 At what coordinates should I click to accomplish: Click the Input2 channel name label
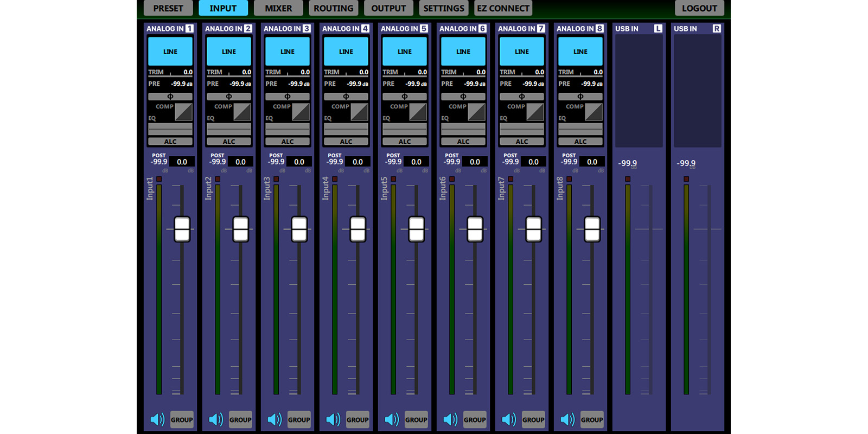point(208,188)
